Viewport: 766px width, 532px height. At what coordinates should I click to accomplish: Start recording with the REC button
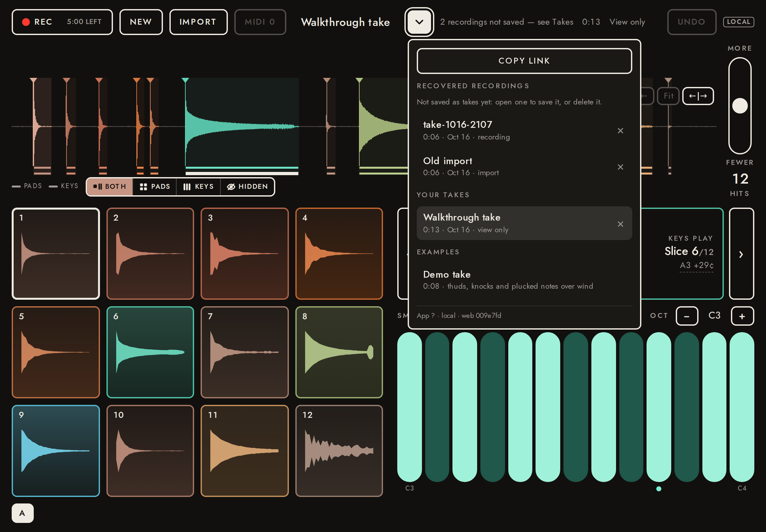tap(62, 22)
